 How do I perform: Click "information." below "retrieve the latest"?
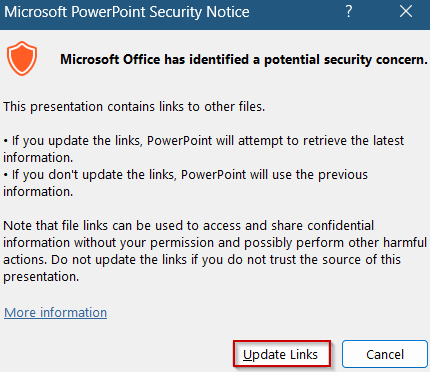pyautogui.click(x=38, y=158)
